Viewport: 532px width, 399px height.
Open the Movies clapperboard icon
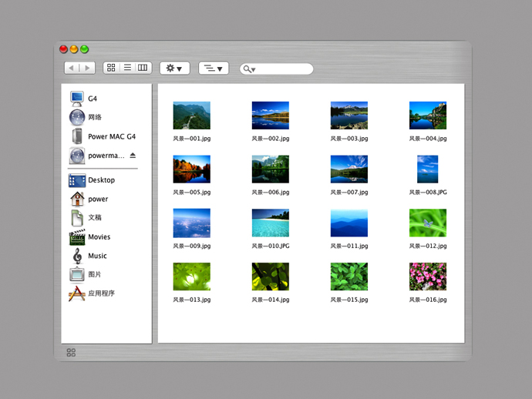[x=77, y=237]
